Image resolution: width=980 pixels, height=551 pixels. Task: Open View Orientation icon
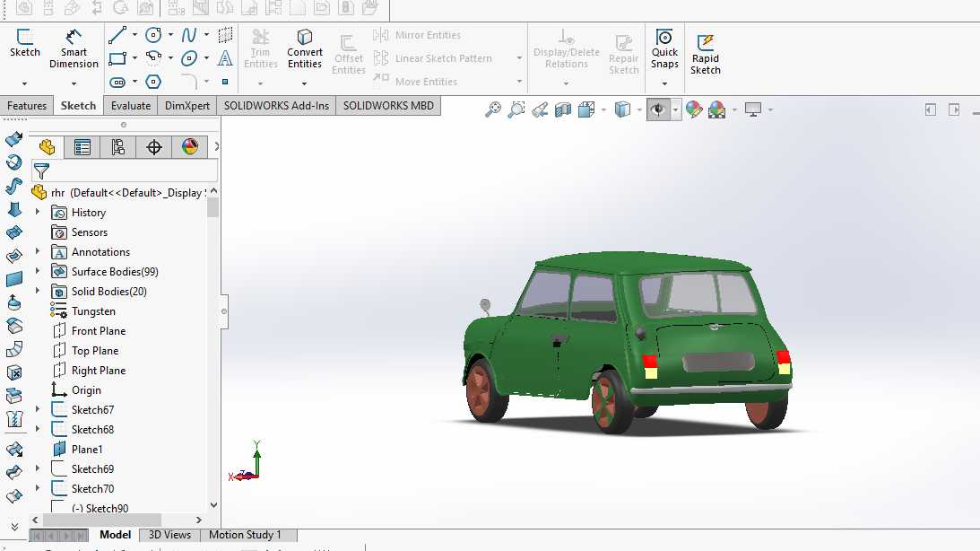[x=586, y=110]
